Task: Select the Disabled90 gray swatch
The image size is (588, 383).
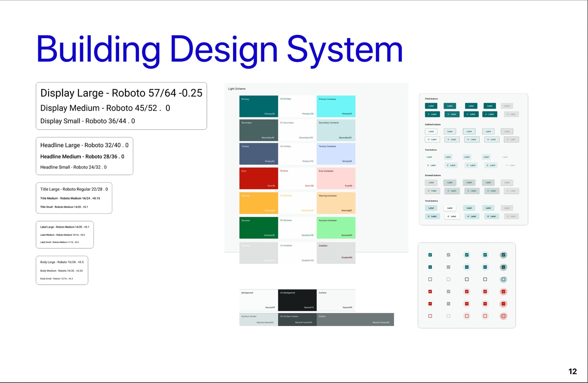Action: point(336,253)
